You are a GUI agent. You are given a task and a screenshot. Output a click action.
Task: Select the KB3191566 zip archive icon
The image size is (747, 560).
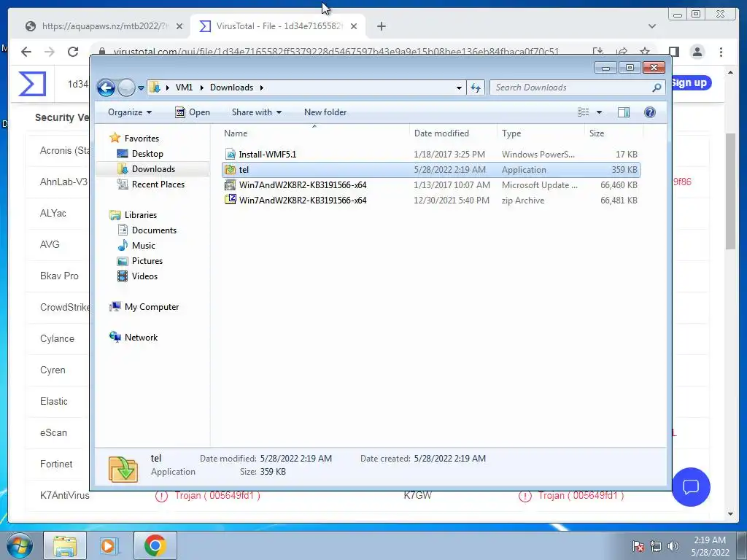click(x=231, y=200)
